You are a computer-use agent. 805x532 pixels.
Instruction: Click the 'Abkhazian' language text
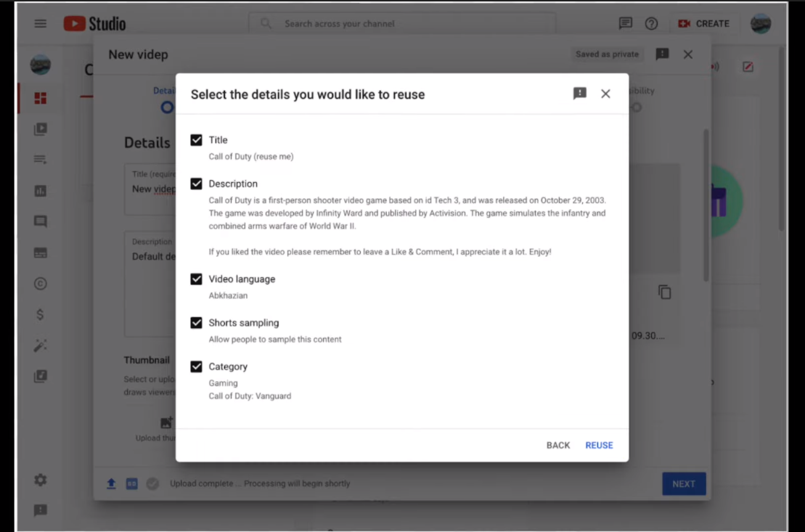[228, 296]
